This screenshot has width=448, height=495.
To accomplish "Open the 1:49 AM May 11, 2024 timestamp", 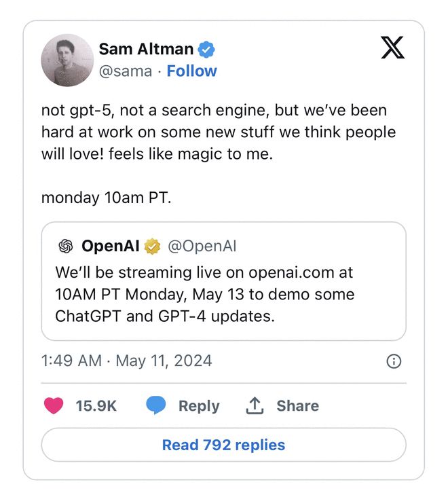I will click(126, 361).
